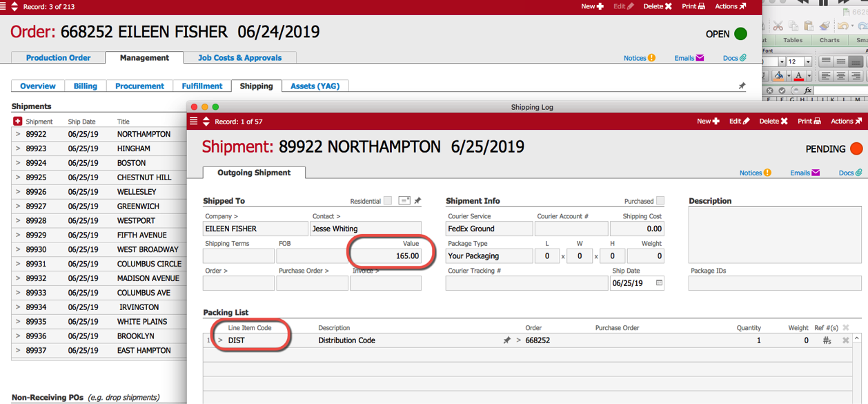Image resolution: width=868 pixels, height=404 pixels.
Task: Click New in the Order window toolbar
Action: [592, 6]
